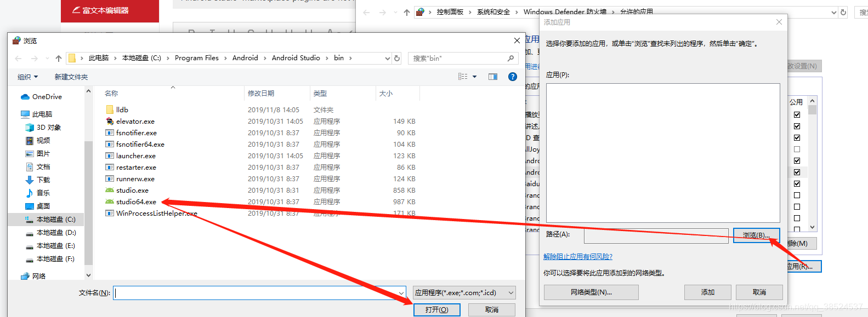The height and width of the screenshot is (317, 868).
Task: Click 打开 button in Browse dialog
Action: coord(437,310)
